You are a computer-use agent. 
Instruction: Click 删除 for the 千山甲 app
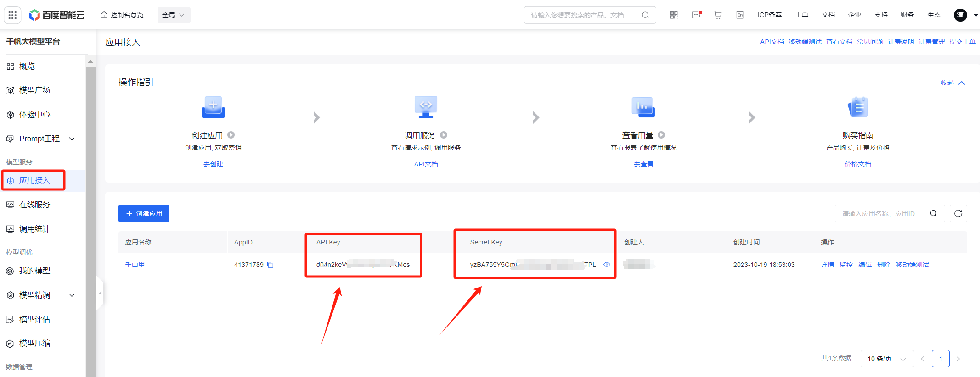[x=884, y=265]
